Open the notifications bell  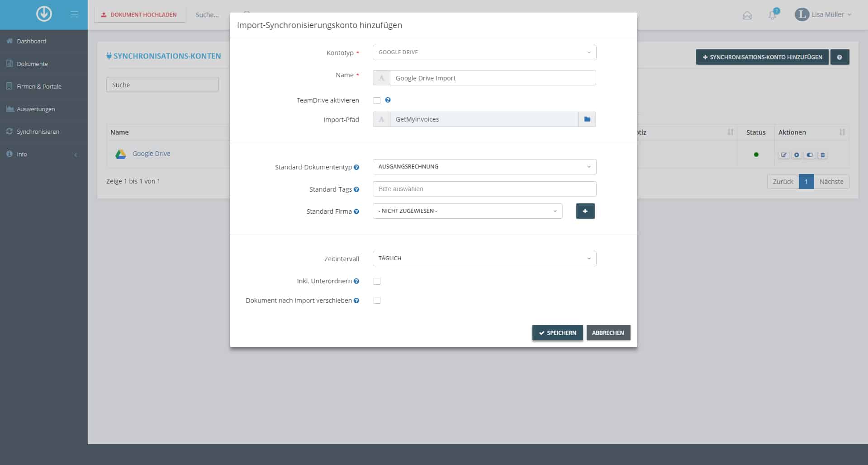click(773, 15)
